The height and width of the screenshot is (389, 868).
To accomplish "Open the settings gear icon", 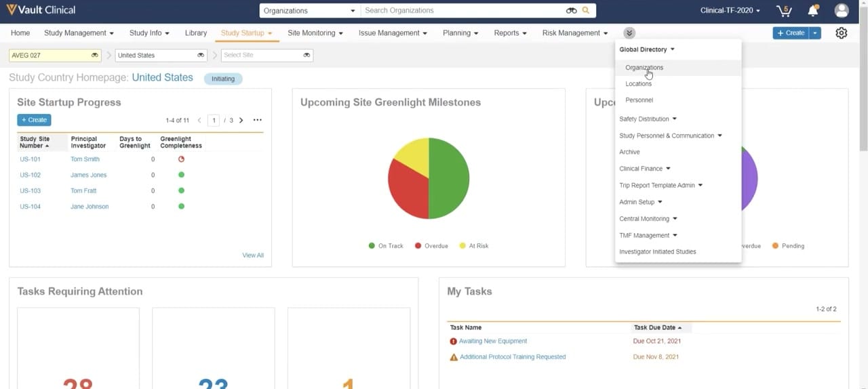I will (x=842, y=33).
